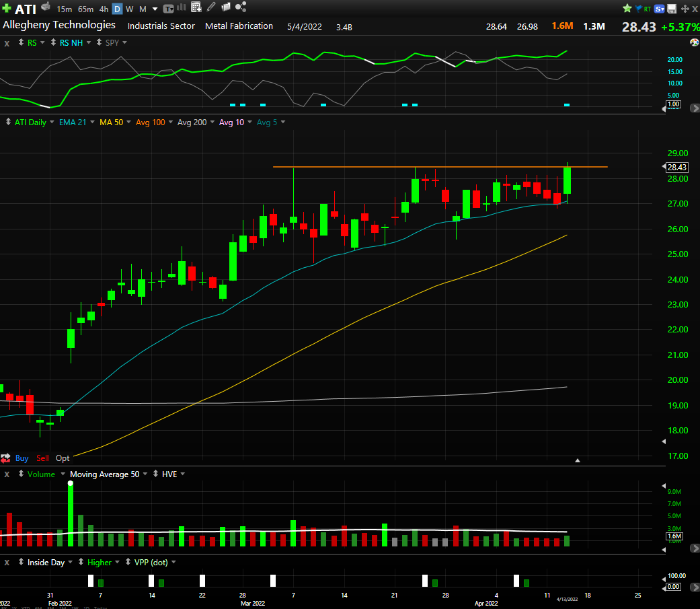Open the trade ticket icon next to ATI

[46, 6]
